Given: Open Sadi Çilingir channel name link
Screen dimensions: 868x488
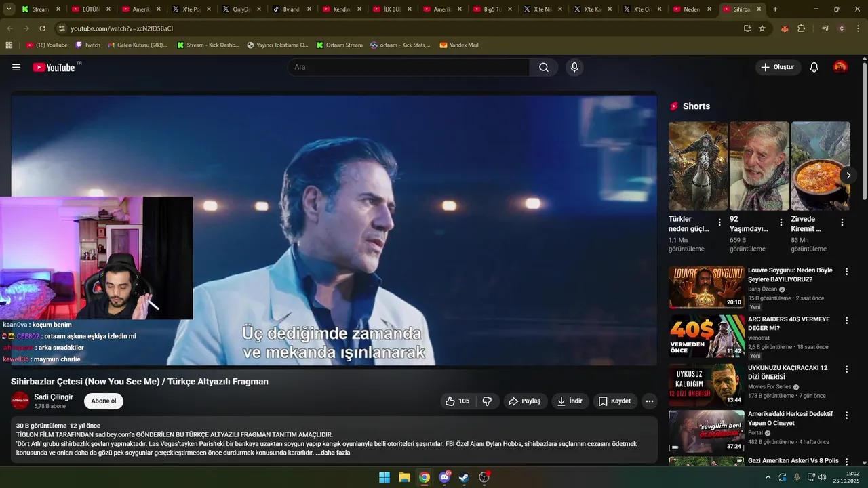Looking at the screenshot, I should coord(54,397).
